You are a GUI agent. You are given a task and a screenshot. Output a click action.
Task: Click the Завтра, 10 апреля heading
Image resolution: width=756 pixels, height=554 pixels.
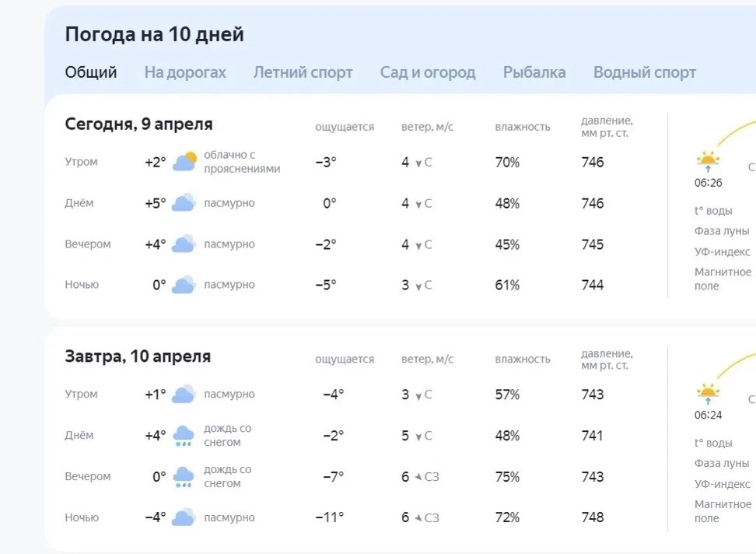tap(138, 356)
